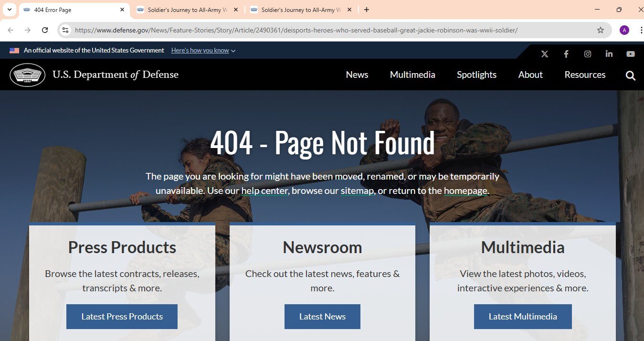Follow the help center link
Screen dimensions: 644x341
(264, 191)
